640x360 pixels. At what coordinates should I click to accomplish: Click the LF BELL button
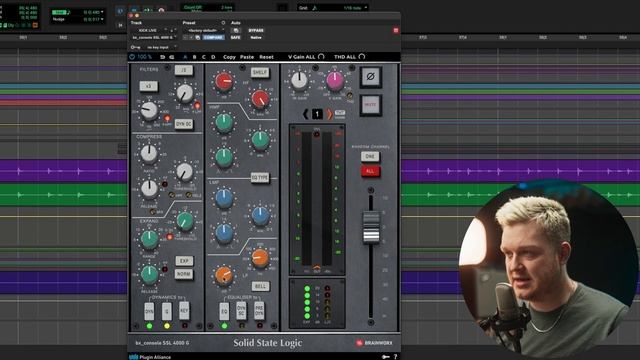260,287
